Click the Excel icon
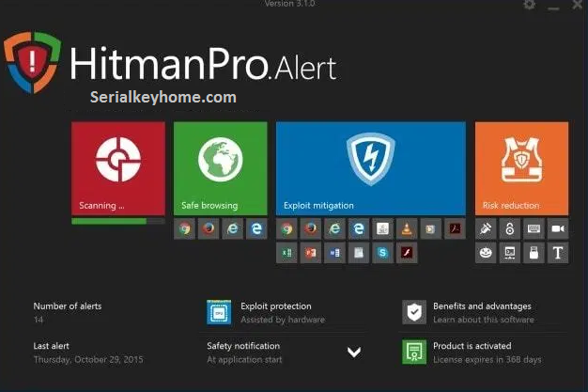Screen dimensions: 588x392 point(286,253)
